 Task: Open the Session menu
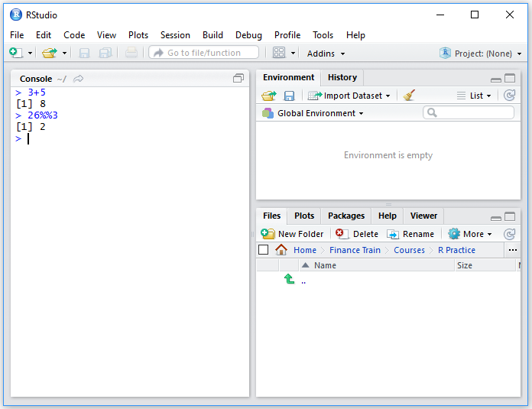175,35
